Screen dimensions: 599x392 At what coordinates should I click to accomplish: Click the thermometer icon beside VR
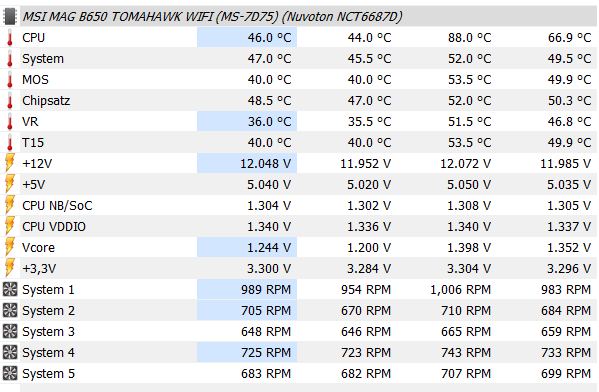click(x=10, y=122)
